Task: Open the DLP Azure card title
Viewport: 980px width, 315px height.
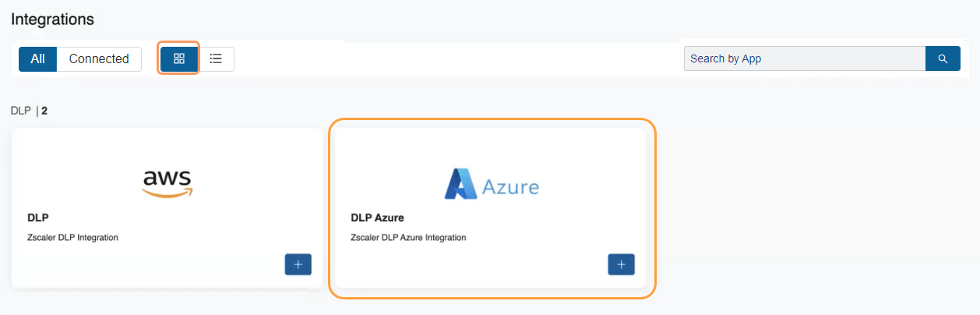Action: pos(378,218)
